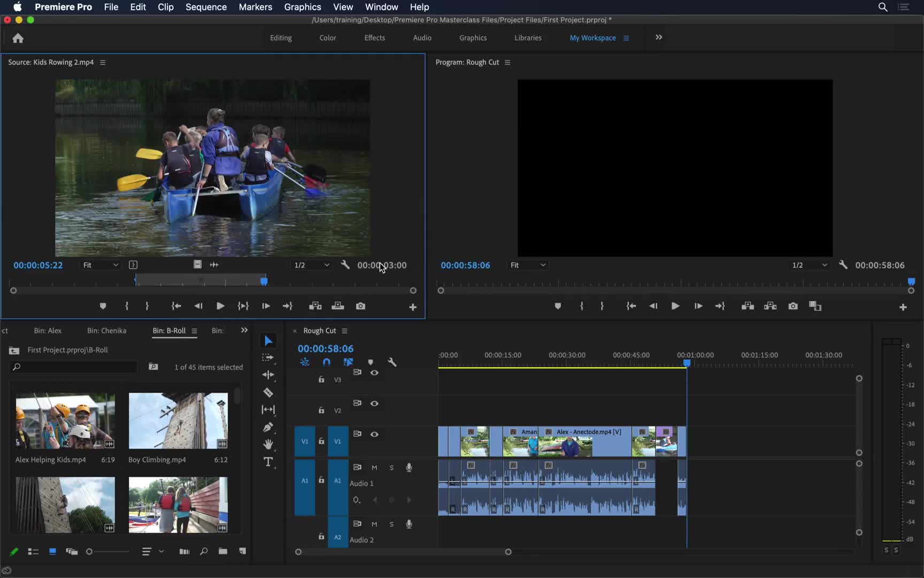
Task: Mute the Audio 1 track
Action: tap(374, 468)
